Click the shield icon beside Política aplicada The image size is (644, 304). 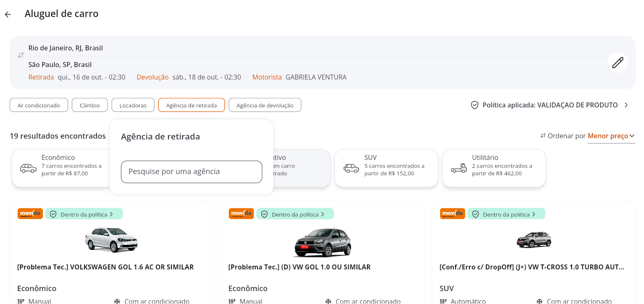click(475, 105)
